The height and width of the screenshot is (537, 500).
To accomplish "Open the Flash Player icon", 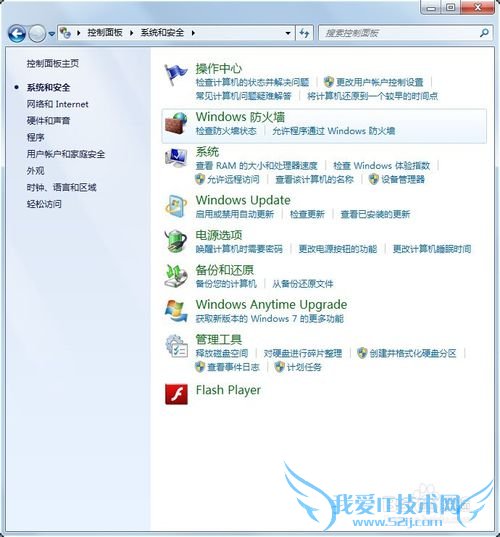I will (176, 394).
